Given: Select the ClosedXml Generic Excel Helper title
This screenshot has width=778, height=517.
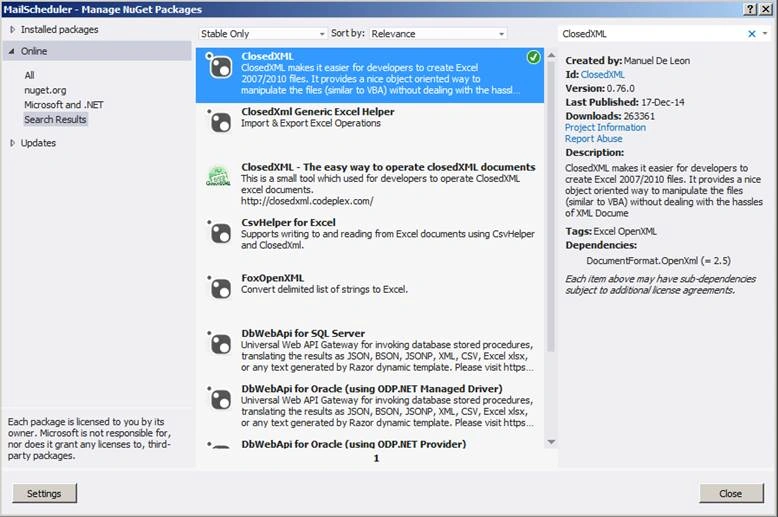Looking at the screenshot, I should [318, 112].
